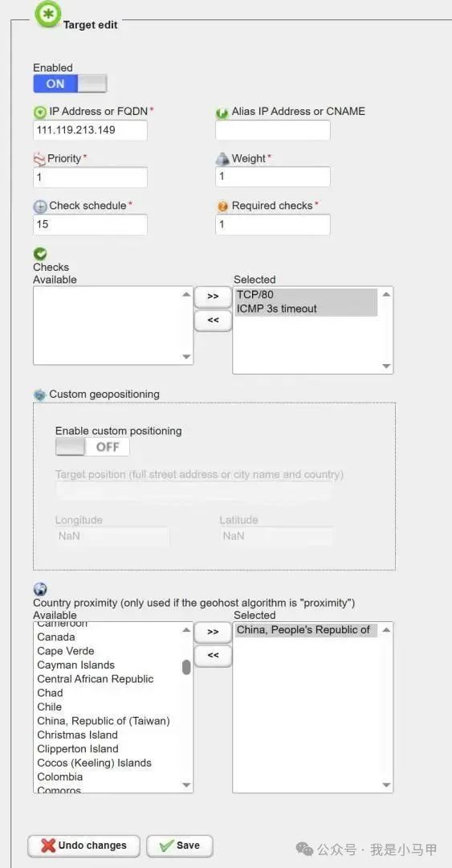Viewport: 452px width, 868px height.
Task: Click the green asterisk Target edit icon
Action: (x=48, y=14)
